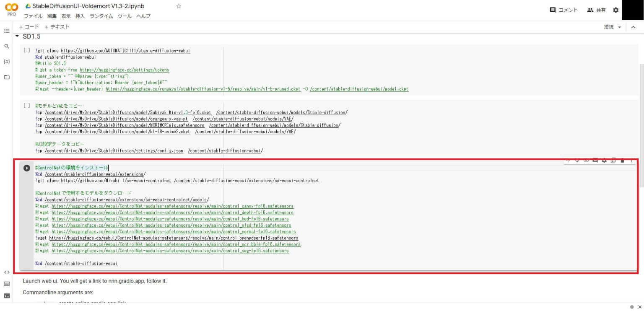
Task: Open the table of contents sidebar
Action: pos(7,31)
